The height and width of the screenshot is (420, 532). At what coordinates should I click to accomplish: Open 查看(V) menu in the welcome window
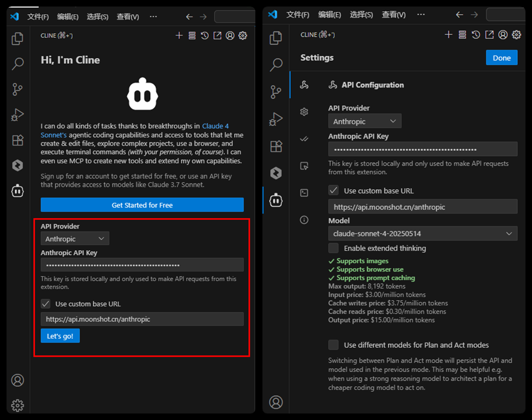point(128,17)
